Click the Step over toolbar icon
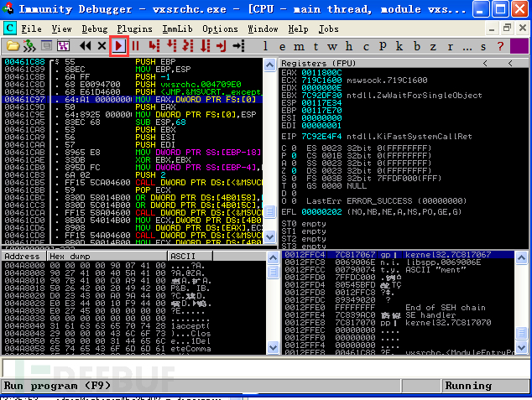This screenshot has height=400, width=532. 172,46
